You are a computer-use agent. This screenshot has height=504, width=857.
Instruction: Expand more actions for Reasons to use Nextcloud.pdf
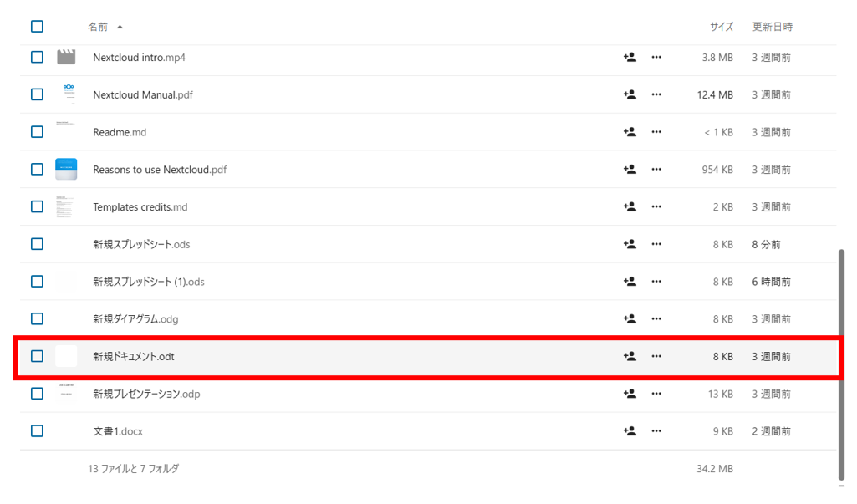pos(656,170)
